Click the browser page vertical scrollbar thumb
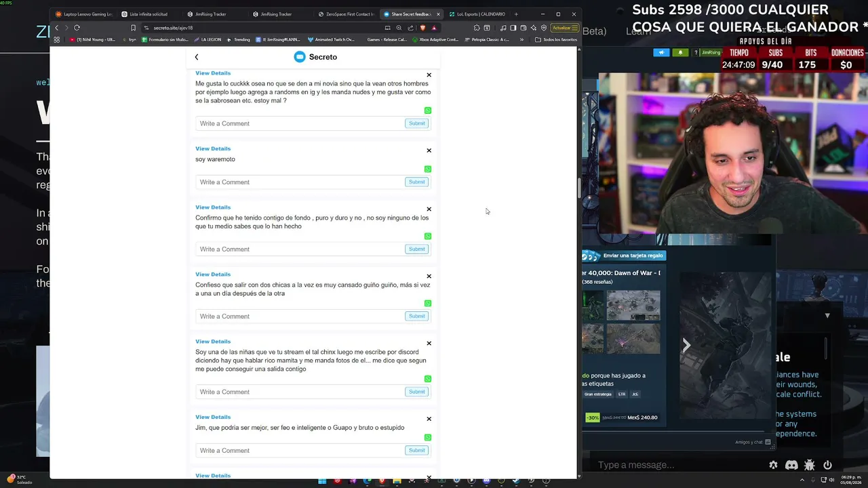The width and height of the screenshot is (868, 488). tap(578, 188)
